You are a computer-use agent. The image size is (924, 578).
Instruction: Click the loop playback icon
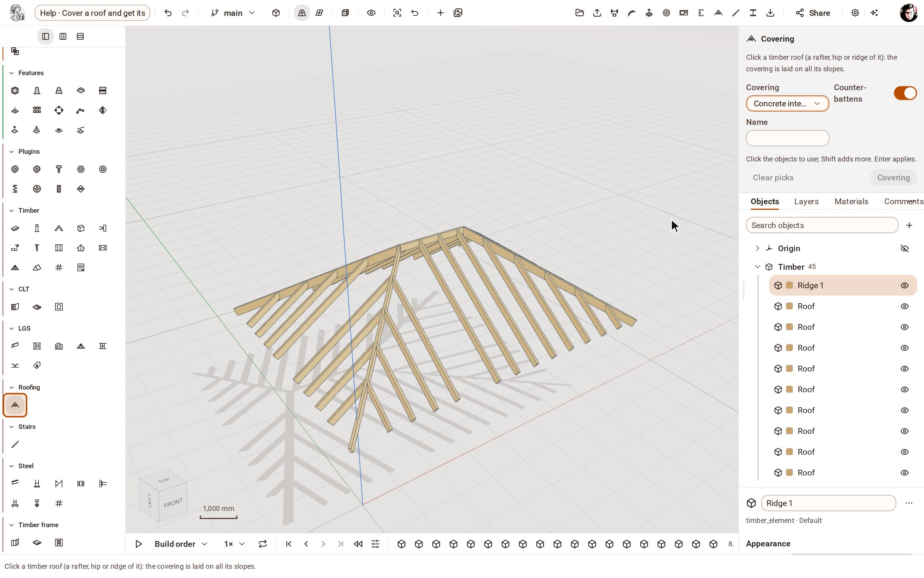click(263, 544)
